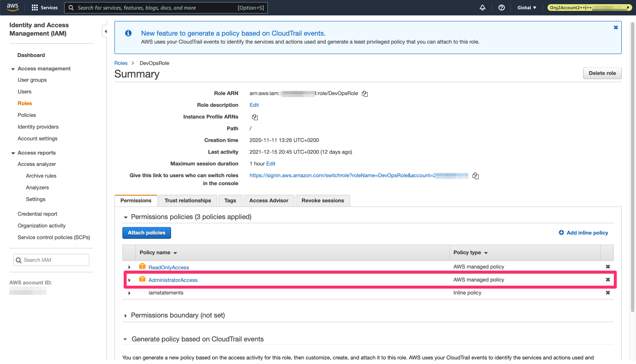Open Organization activity in the sidebar

42,226
